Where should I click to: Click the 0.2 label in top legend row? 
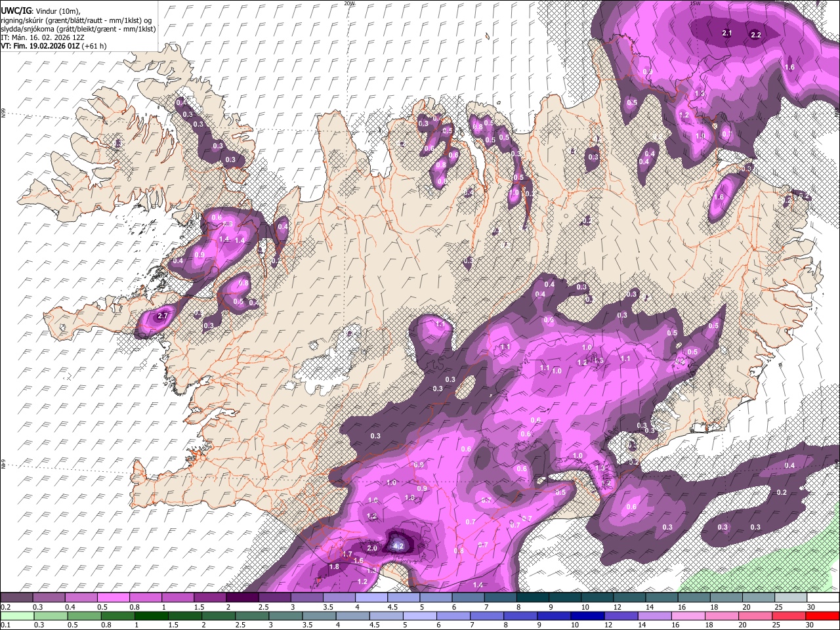click(6, 607)
